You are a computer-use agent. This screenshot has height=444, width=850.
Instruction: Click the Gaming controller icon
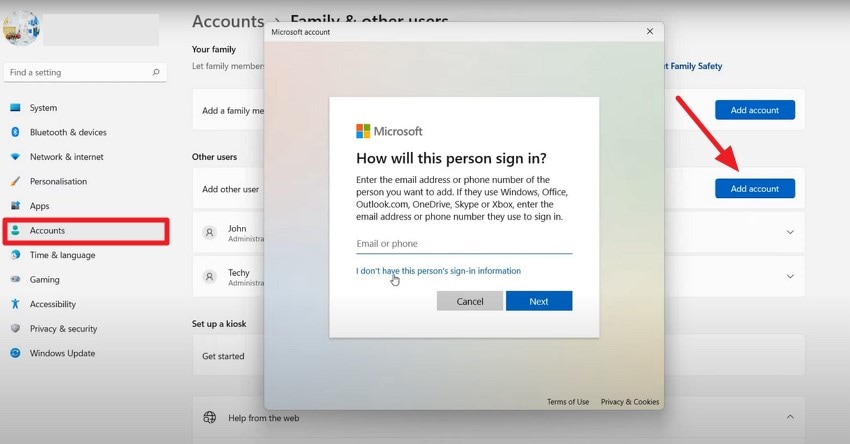[15, 279]
